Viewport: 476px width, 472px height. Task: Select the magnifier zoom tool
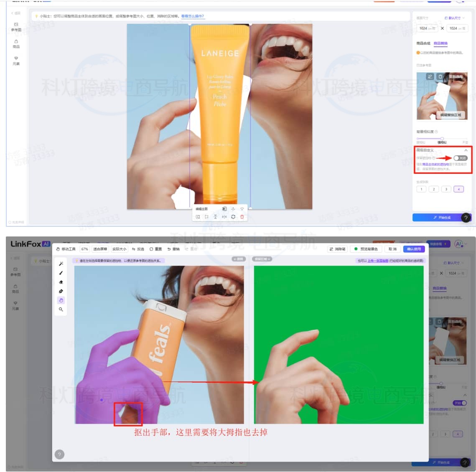(61, 310)
